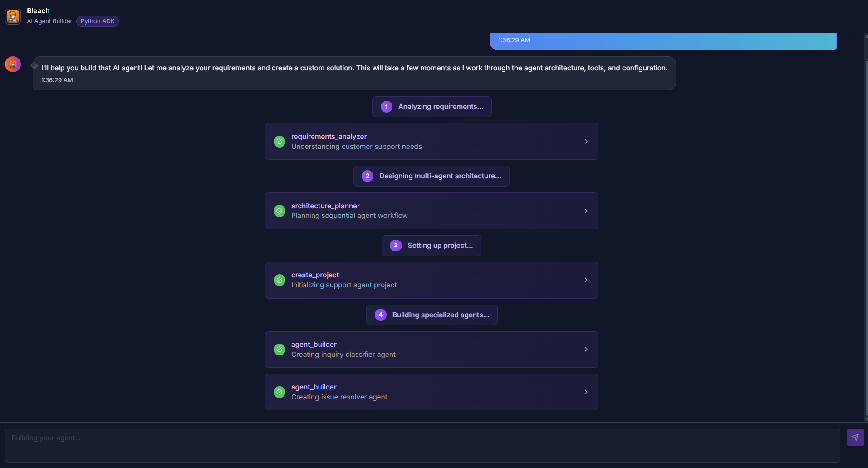Click the green check icon for requirements_analyzer

tap(280, 142)
